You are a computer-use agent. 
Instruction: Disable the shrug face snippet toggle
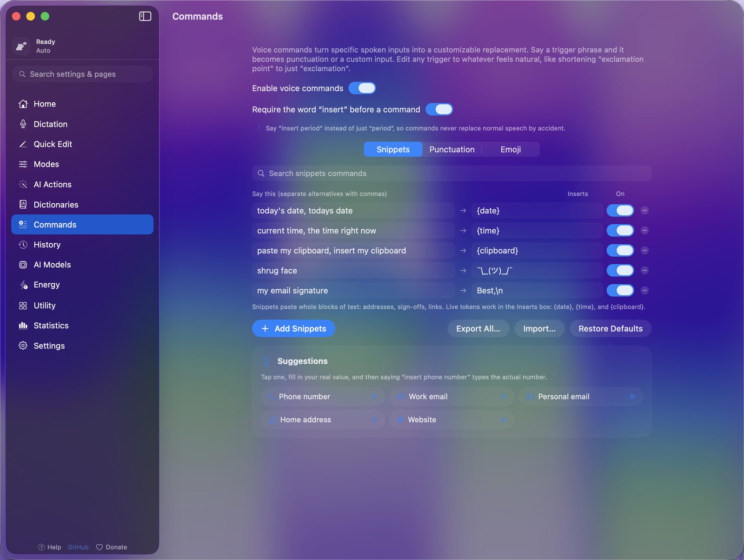620,270
